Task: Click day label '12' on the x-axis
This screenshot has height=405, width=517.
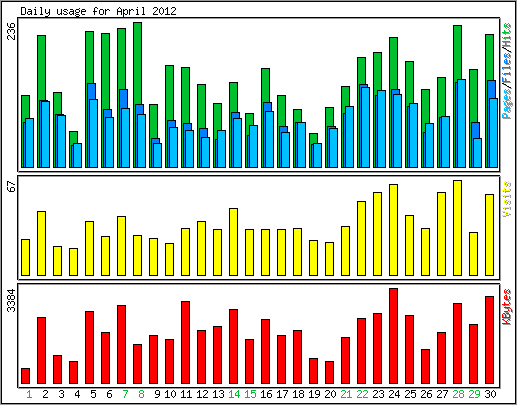Action: point(202,395)
